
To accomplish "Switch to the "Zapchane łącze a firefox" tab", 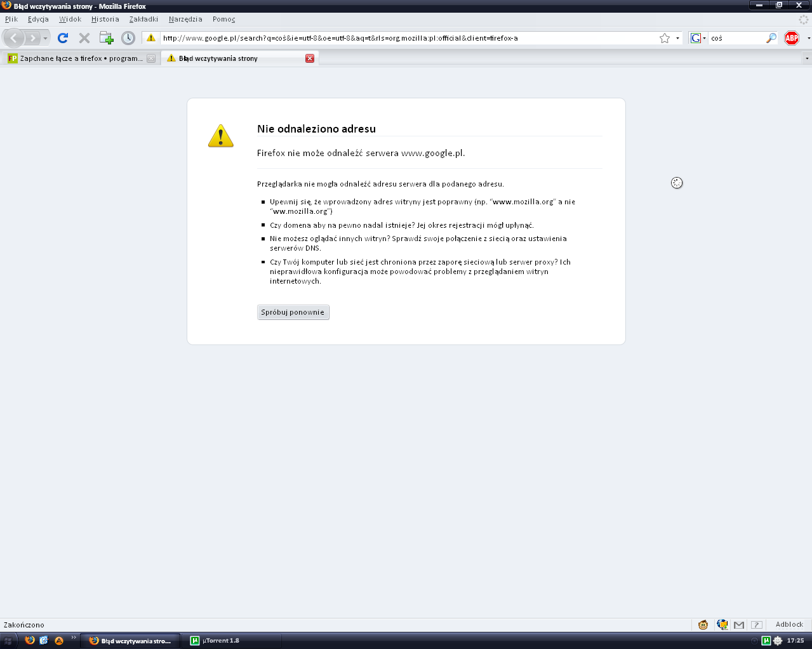I will click(81, 58).
